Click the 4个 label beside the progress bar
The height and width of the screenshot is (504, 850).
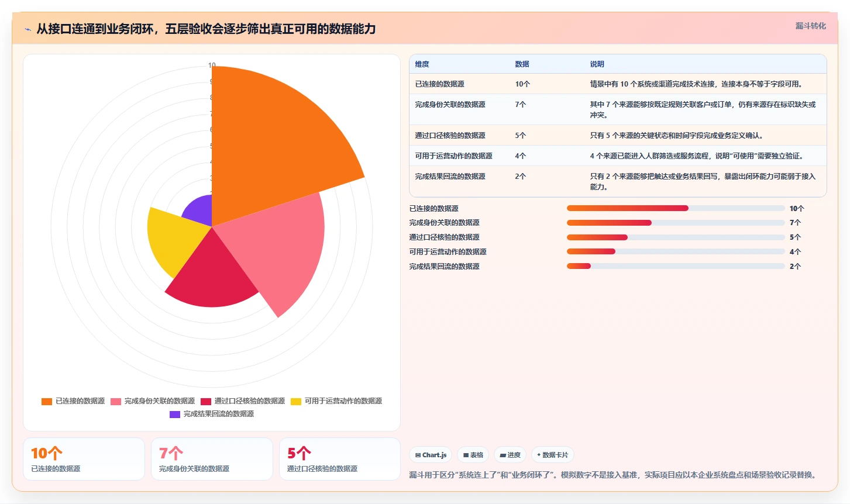click(x=795, y=252)
